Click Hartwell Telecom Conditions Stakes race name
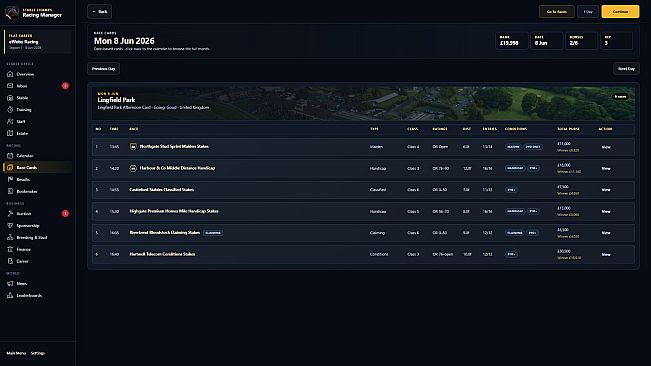Screen dimensions: 651x366 162,254
